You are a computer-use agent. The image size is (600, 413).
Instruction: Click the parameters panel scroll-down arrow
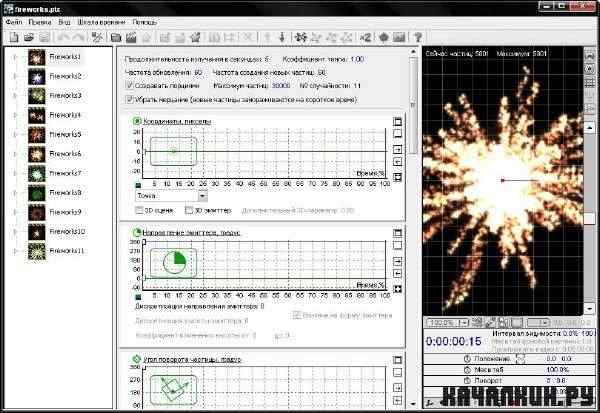(413, 404)
